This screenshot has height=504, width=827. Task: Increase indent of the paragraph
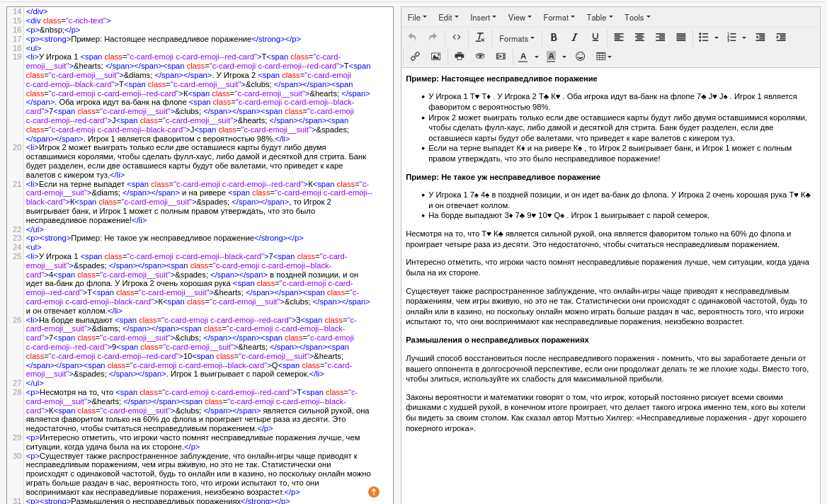[x=781, y=38]
